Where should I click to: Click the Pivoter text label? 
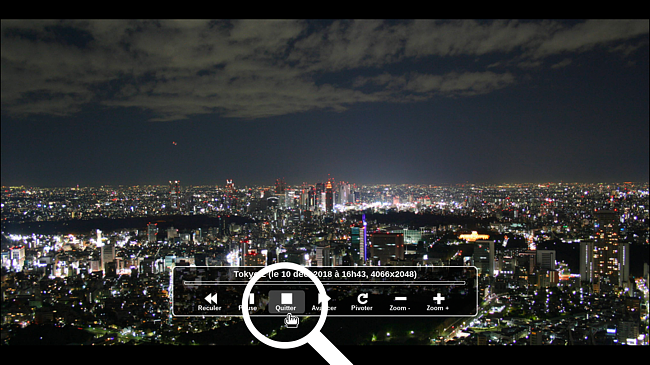tap(361, 308)
